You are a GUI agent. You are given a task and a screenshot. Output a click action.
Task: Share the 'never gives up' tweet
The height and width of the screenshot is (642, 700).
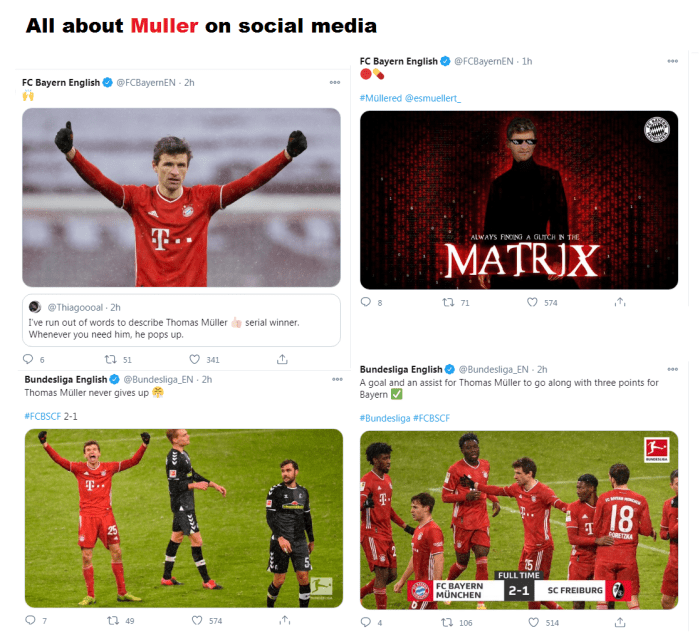[x=285, y=620]
